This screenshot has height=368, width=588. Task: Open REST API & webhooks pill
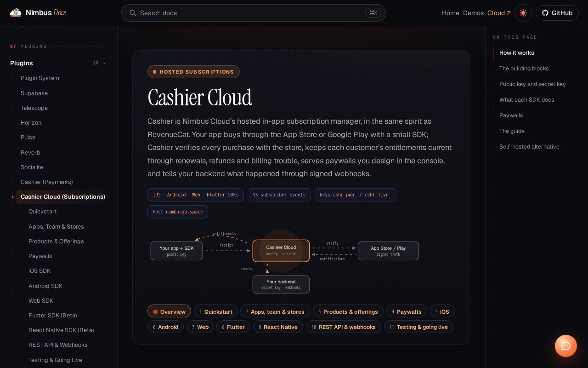343,327
